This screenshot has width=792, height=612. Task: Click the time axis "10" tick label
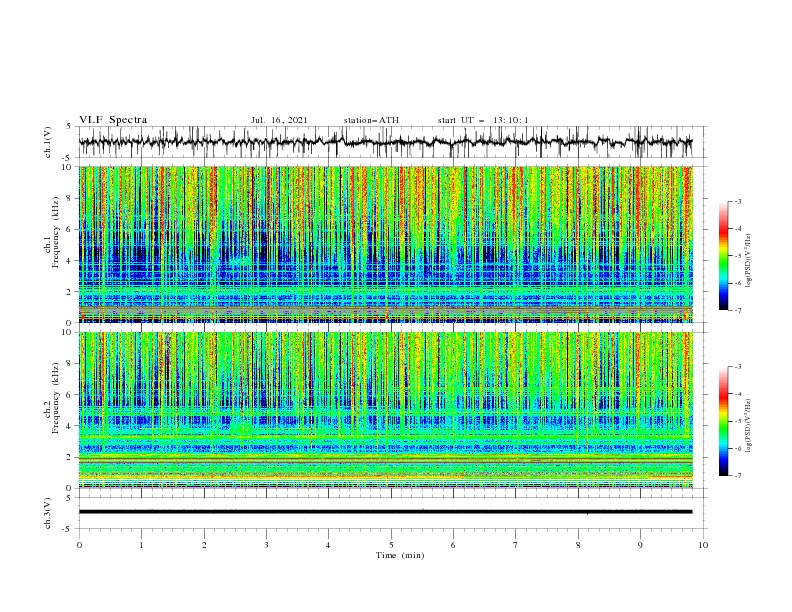tap(703, 545)
